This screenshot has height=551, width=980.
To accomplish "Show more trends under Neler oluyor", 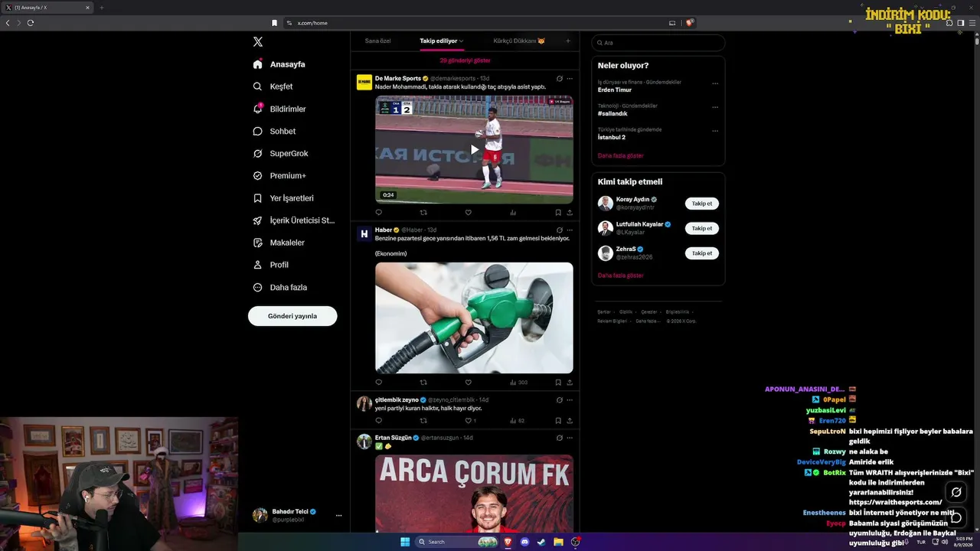I will click(x=621, y=155).
